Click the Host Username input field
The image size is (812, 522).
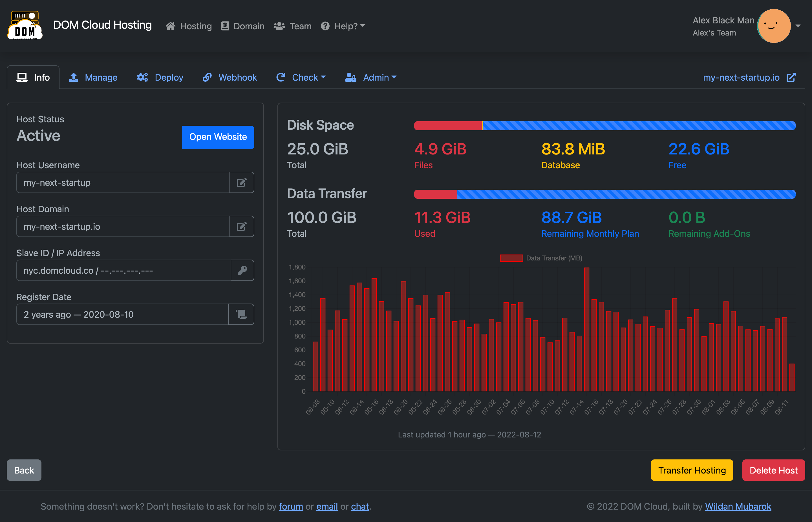click(123, 182)
